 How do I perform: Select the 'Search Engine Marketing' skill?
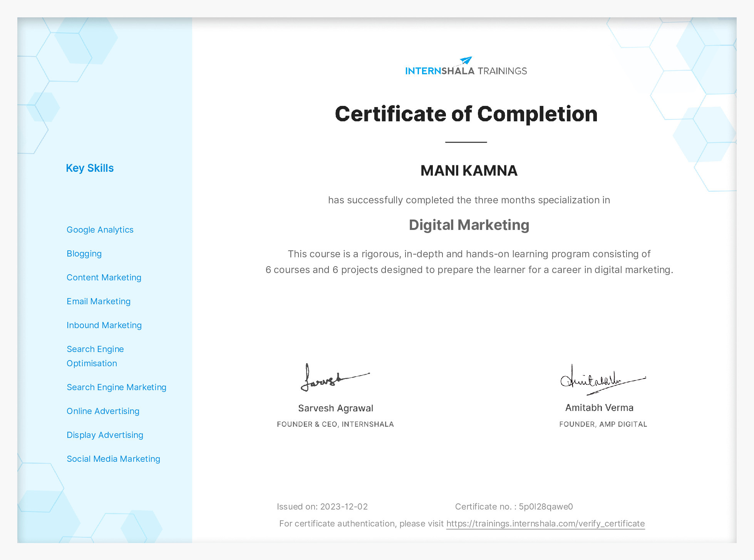click(117, 387)
